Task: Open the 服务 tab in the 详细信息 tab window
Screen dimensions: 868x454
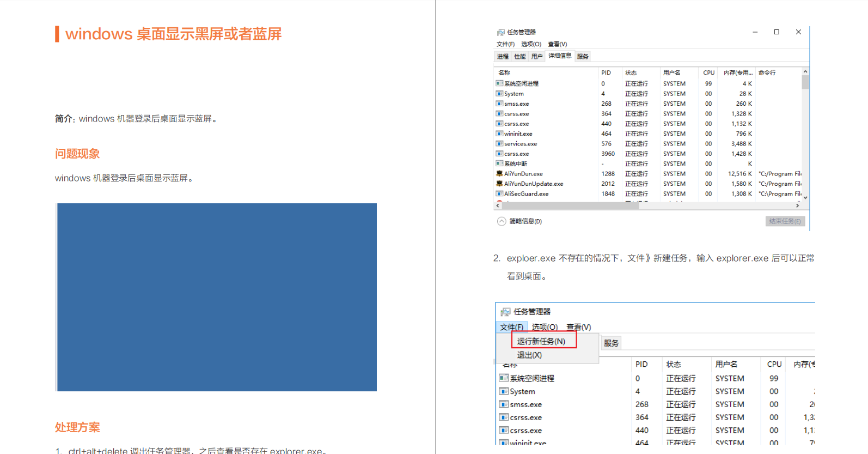Action: (x=583, y=57)
